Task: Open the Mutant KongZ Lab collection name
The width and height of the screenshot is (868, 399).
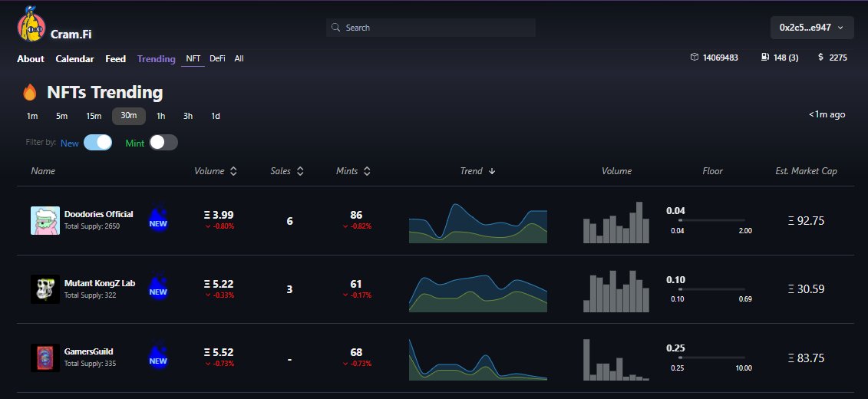Action: [x=100, y=283]
